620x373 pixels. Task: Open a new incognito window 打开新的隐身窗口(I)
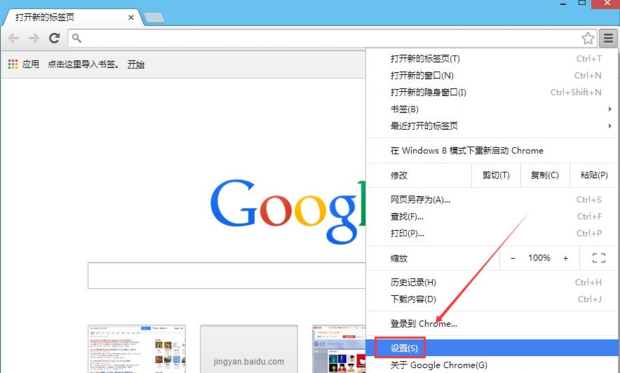click(492, 93)
